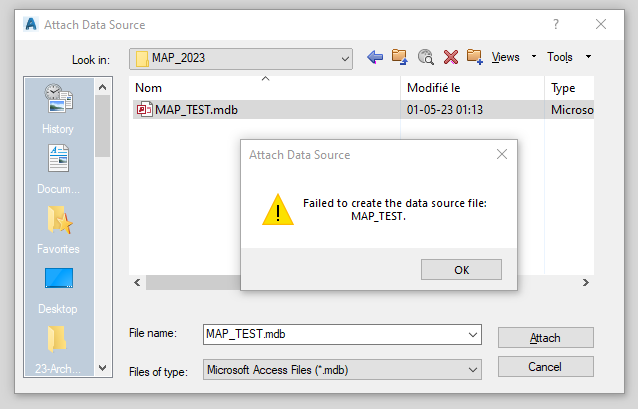Click the Cancel button
The height and width of the screenshot is (409, 638).
(546, 367)
